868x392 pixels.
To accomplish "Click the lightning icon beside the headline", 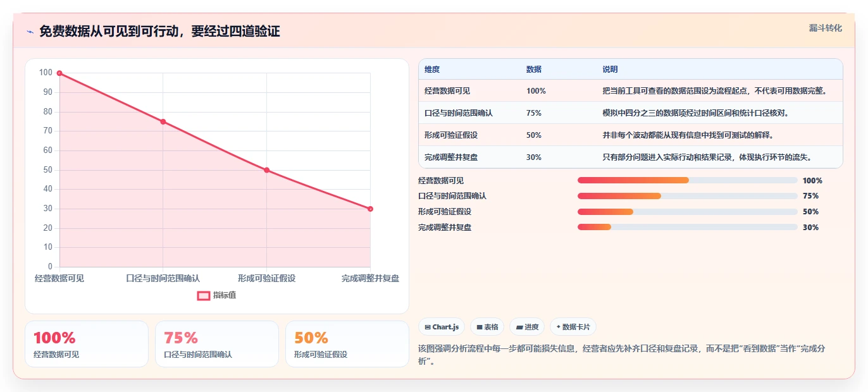I will pos(30,32).
